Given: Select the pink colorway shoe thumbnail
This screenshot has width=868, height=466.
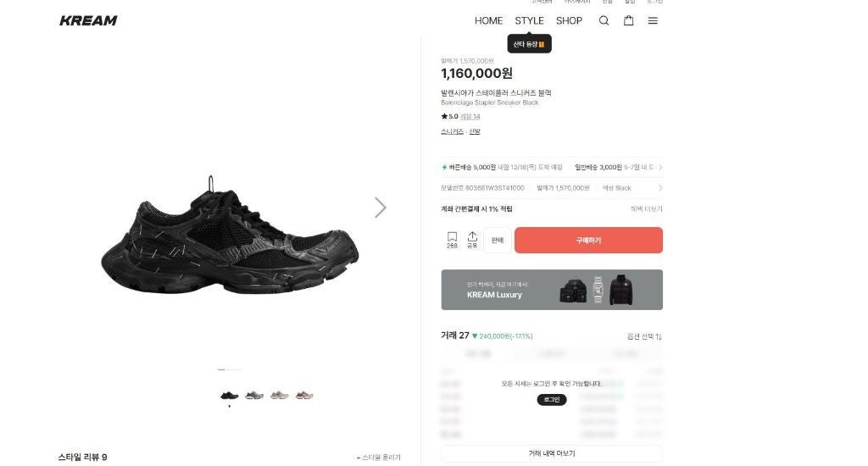Looking at the screenshot, I should (304, 395).
